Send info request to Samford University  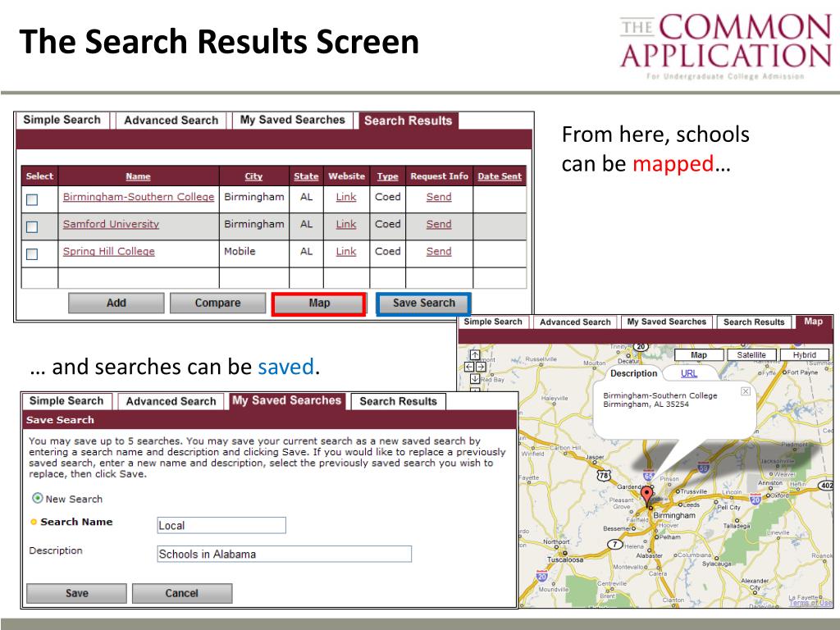click(x=439, y=224)
